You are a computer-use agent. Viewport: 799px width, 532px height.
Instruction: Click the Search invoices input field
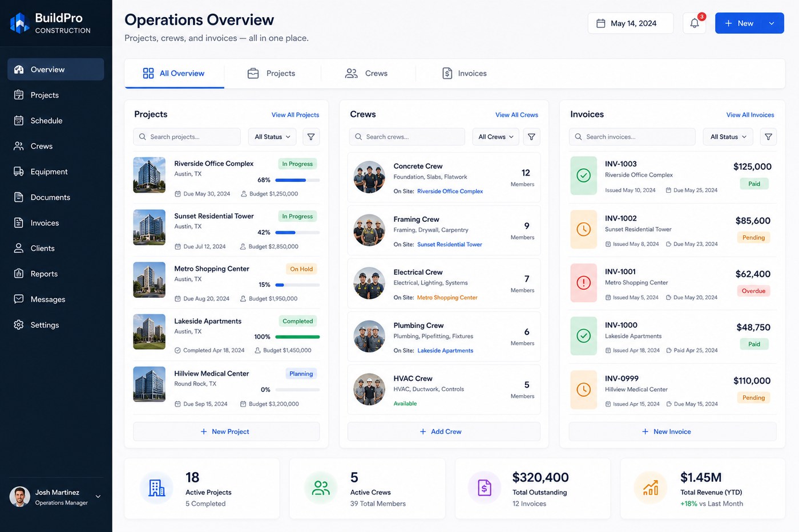tap(632, 137)
